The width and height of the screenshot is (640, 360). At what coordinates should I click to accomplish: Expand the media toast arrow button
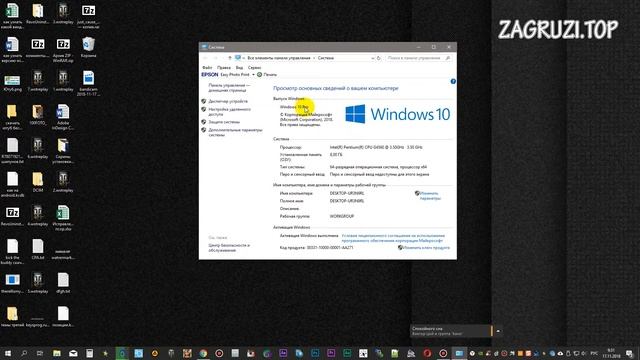pyautogui.click(x=498, y=331)
